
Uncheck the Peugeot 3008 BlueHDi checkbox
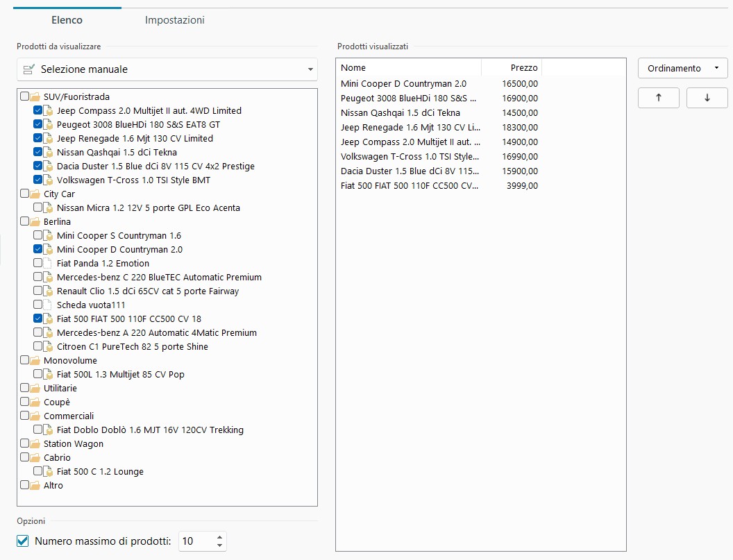click(x=37, y=124)
